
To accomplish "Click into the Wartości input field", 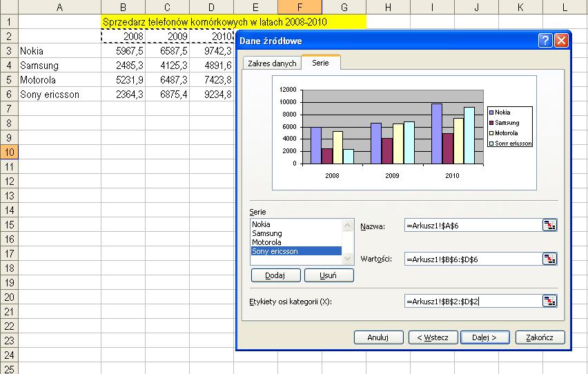I will (x=473, y=259).
